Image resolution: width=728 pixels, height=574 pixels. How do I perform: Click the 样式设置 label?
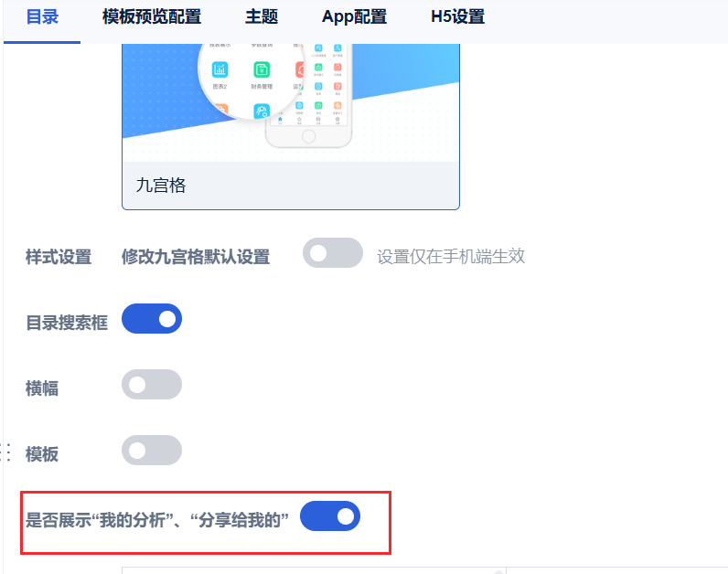[59, 257]
